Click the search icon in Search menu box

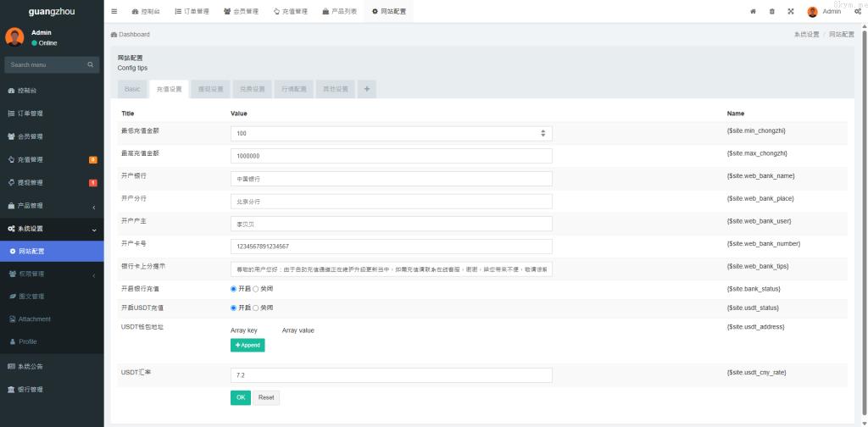(x=91, y=64)
